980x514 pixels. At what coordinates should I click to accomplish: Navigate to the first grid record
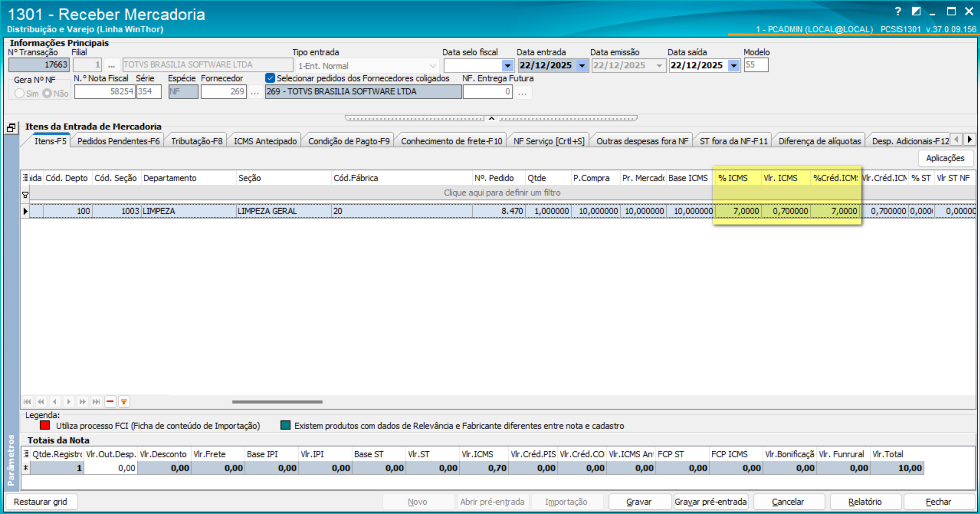[x=27, y=401]
